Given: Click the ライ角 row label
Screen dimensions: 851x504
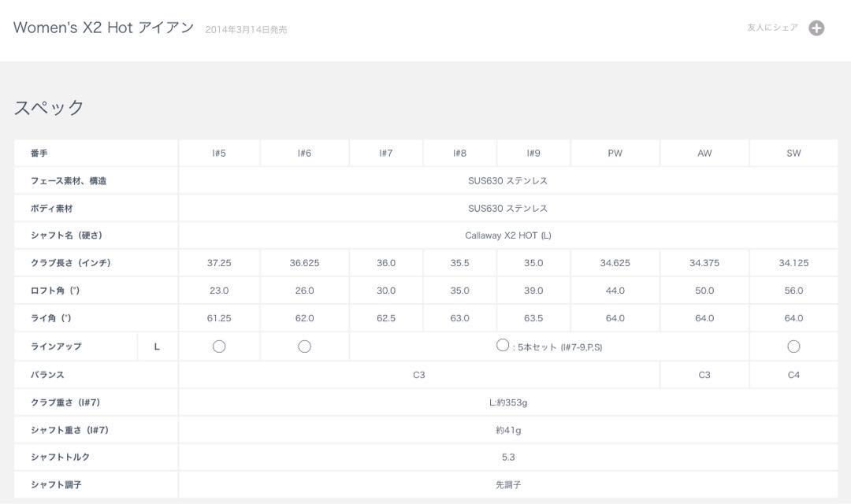Looking at the screenshot, I should tap(51, 318).
